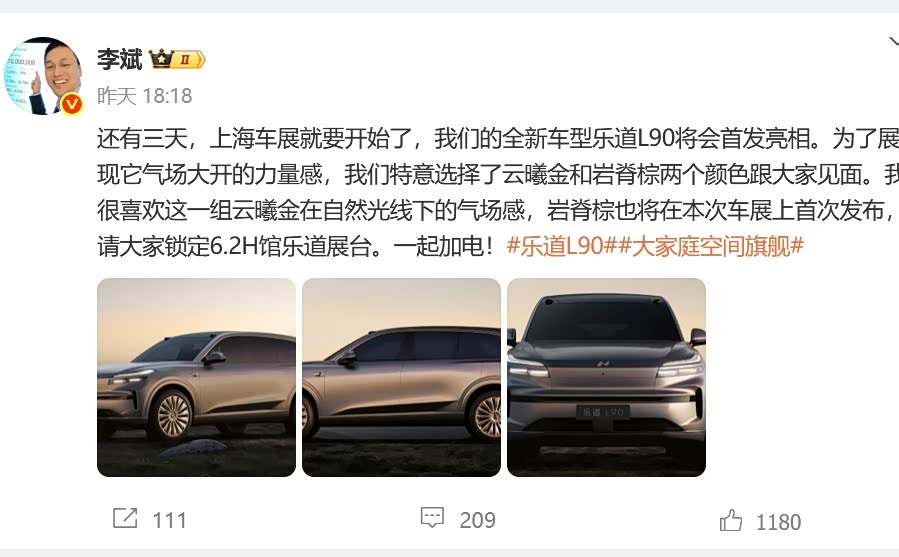View post timestamp 昨天 18:18
This screenshot has height=557, width=899.
144,96
